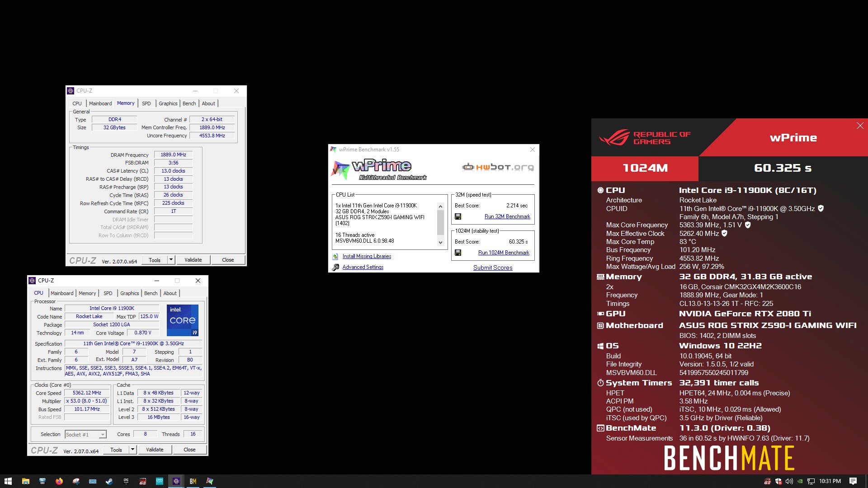Click the Advanced Settings wrench icon in wPrime
Screen dimensions: 868x488
[x=335, y=267]
